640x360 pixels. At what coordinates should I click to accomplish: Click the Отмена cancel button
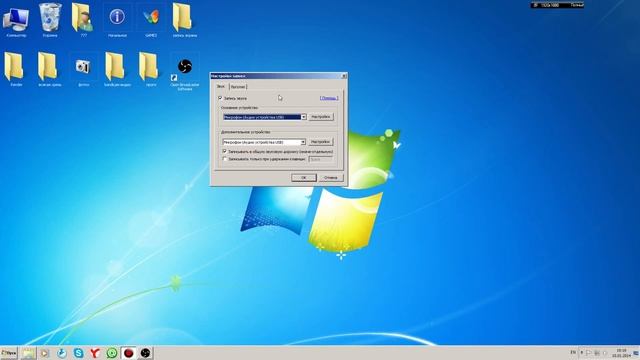tap(331, 178)
